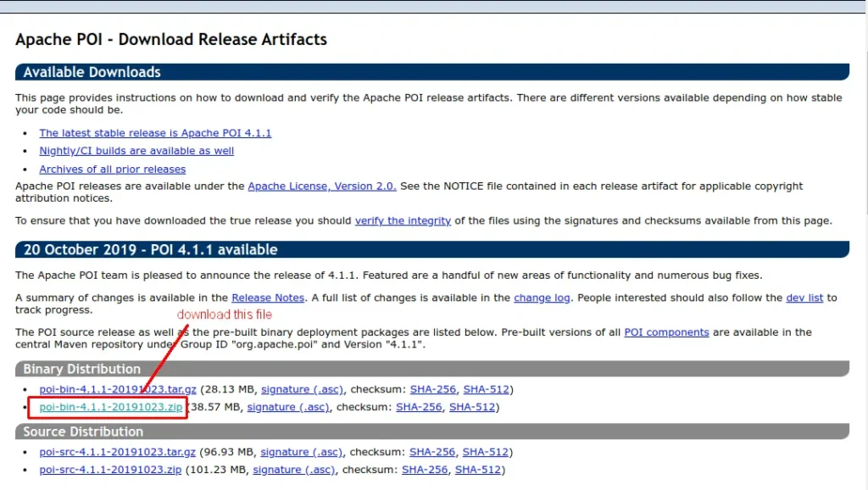Open SHA-256 checksum for poi-src tar.gz
This screenshot has width=868, height=490.
point(432,452)
